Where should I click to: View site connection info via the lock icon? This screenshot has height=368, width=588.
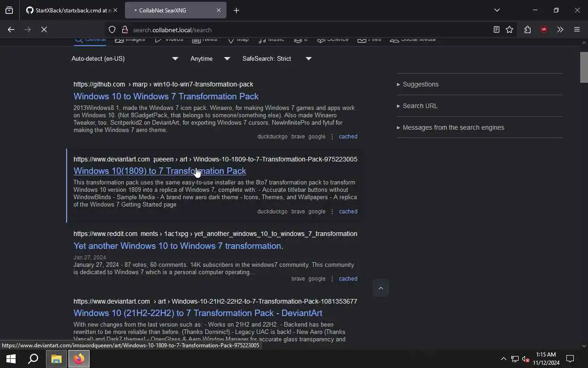pos(124,29)
